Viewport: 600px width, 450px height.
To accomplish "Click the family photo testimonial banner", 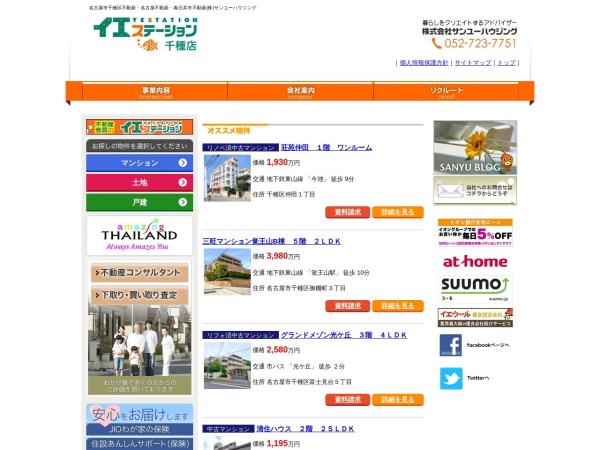I will click(140, 350).
